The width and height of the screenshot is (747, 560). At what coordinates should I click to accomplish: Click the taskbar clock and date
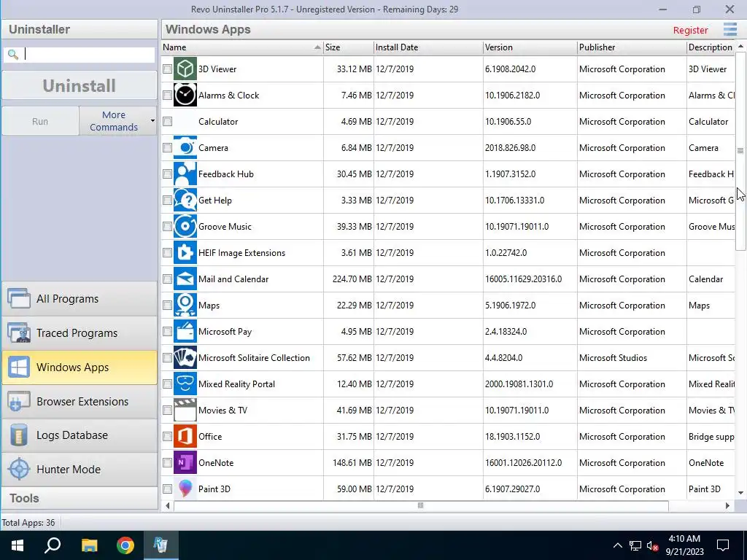684,545
